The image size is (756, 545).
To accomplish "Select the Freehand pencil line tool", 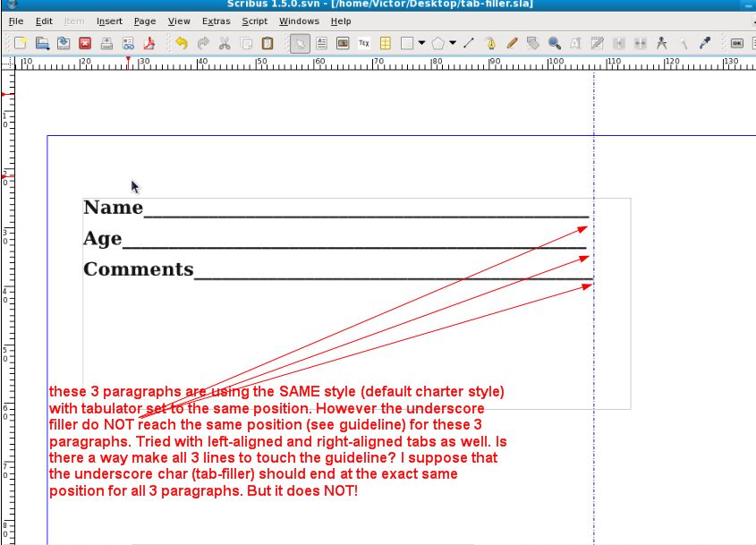I will click(512, 42).
